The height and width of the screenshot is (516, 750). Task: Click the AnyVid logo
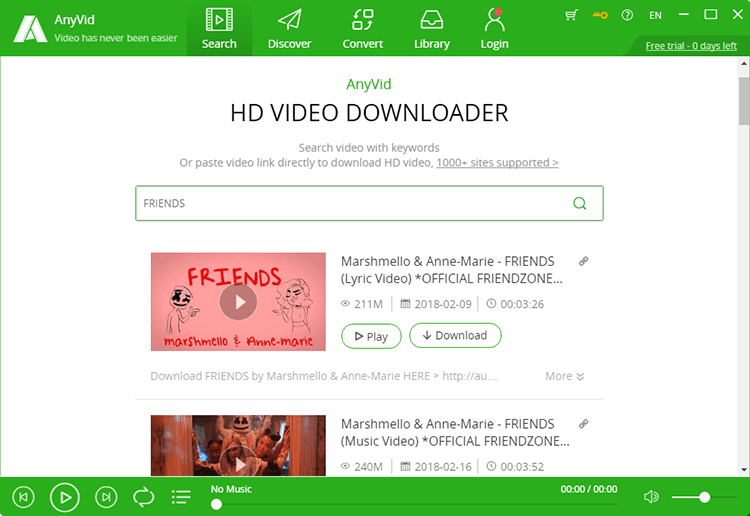[x=30, y=28]
